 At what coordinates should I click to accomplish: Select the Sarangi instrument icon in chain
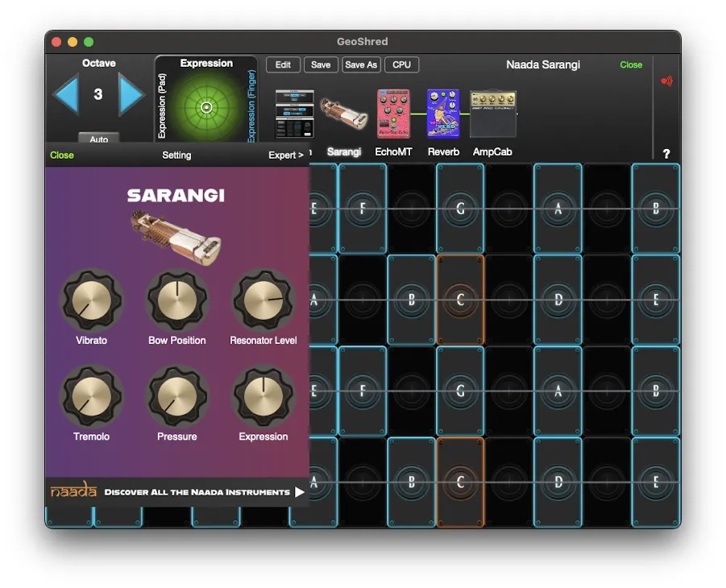[x=343, y=114]
